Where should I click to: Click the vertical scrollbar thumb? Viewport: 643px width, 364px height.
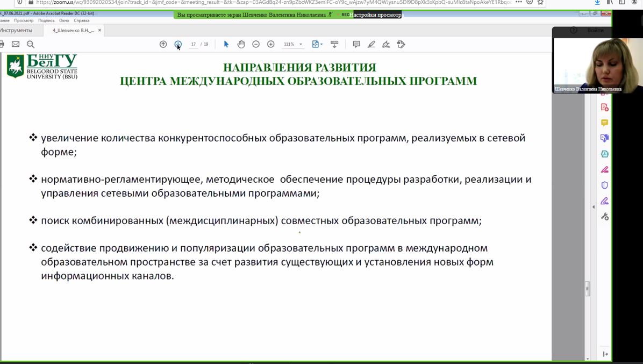pyautogui.click(x=588, y=288)
